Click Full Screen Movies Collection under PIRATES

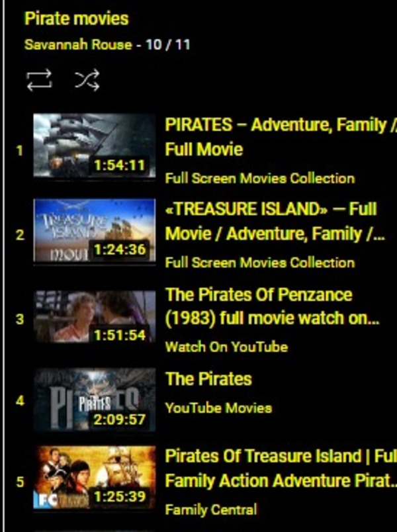click(x=260, y=178)
